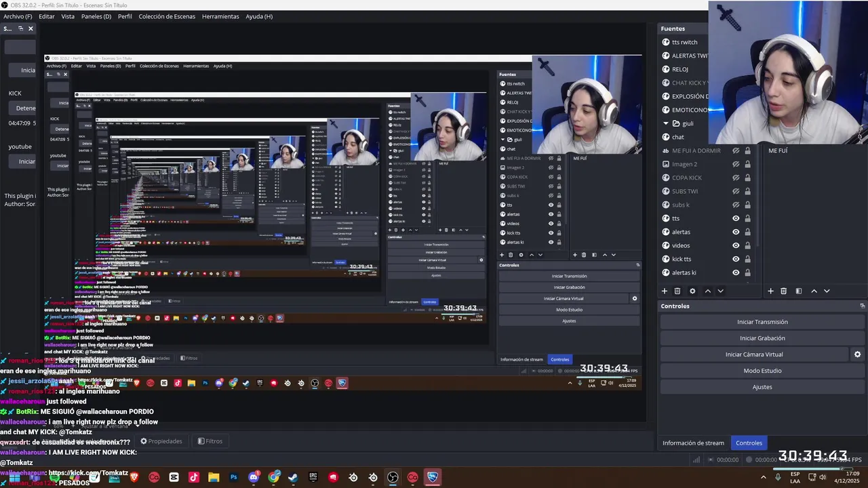868x488 pixels.
Task: Open the Colección de Escenas menu
Action: pyautogui.click(x=167, y=16)
